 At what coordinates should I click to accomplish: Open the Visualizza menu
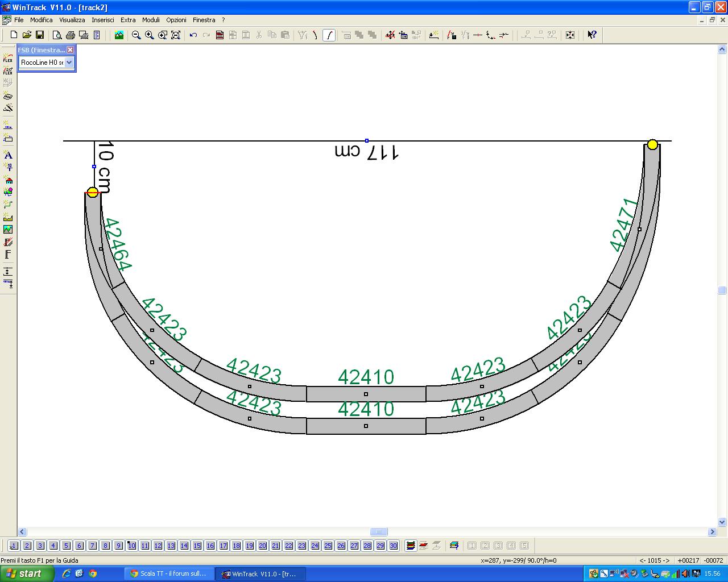coord(72,20)
